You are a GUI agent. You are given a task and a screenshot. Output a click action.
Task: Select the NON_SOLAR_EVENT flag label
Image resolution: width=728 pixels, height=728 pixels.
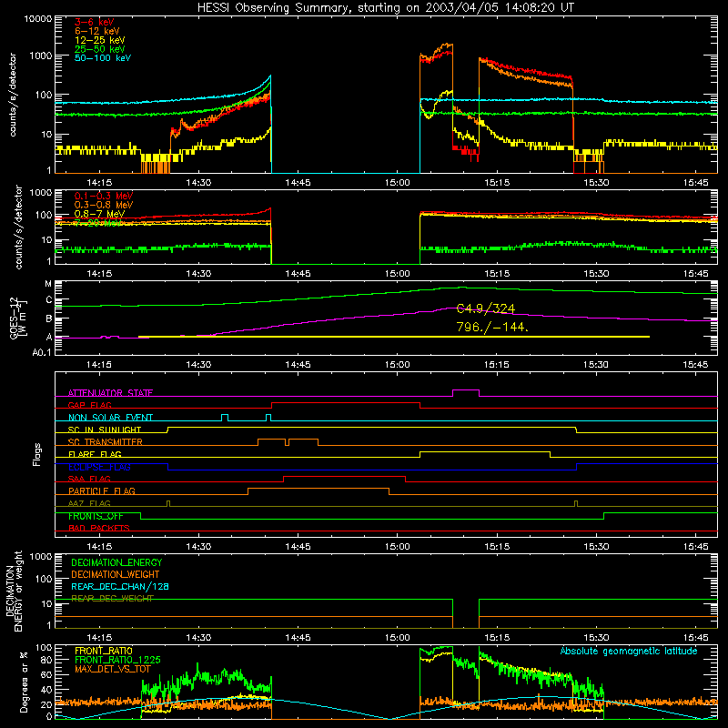click(110, 418)
